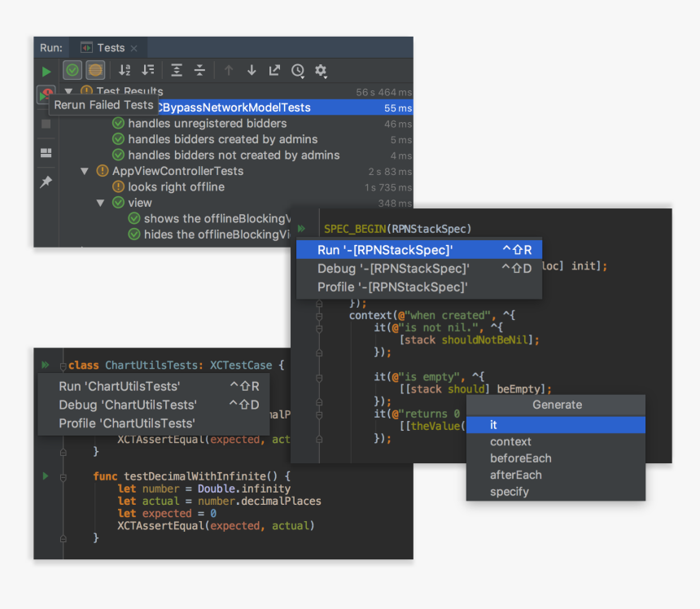Click Rerun Failed Tests icon
The width and height of the screenshot is (700, 609).
[46, 94]
